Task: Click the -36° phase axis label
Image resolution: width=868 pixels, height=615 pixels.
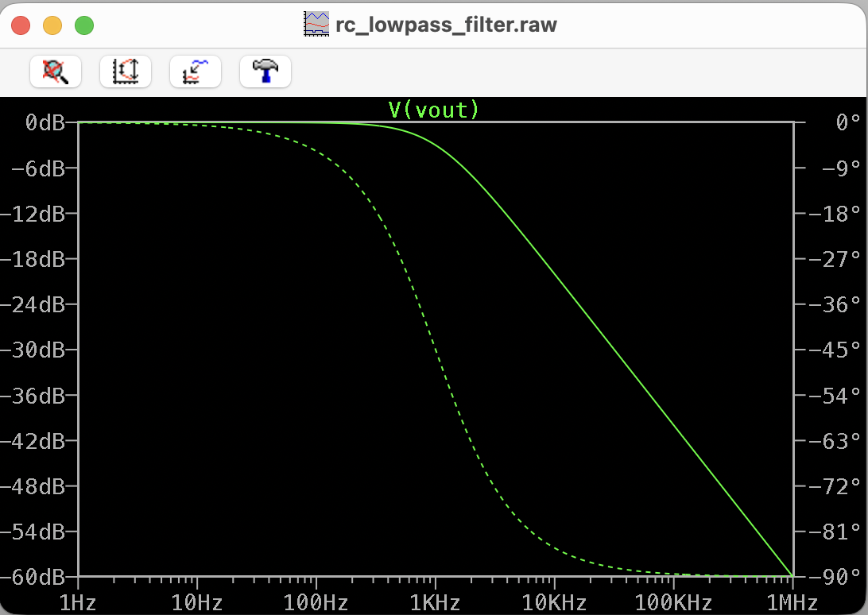Action: pos(835,304)
